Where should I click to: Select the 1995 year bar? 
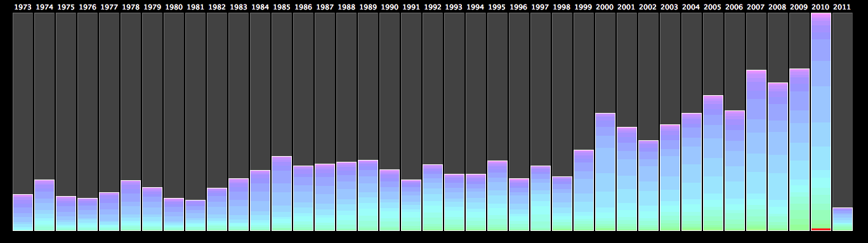(x=497, y=195)
